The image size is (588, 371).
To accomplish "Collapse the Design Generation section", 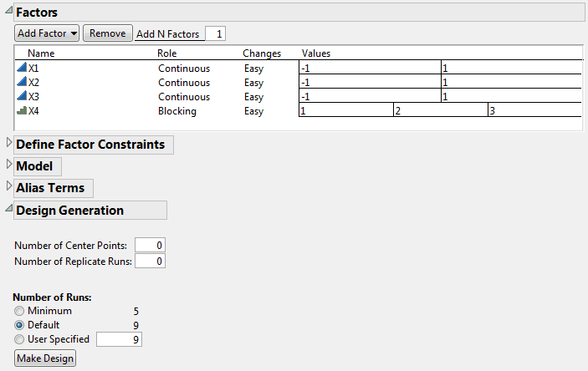I will coord(8,211).
